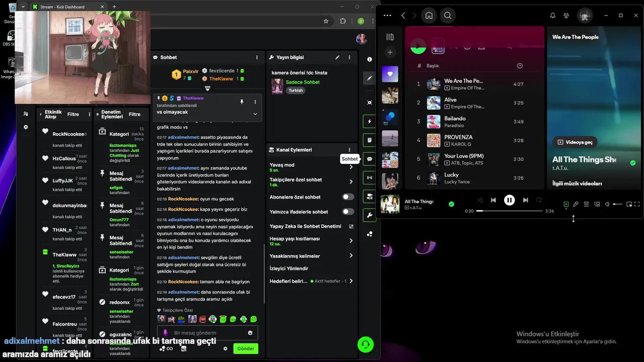Bookmark page with star icon
This screenshot has width=644, height=362.
[326, 21]
